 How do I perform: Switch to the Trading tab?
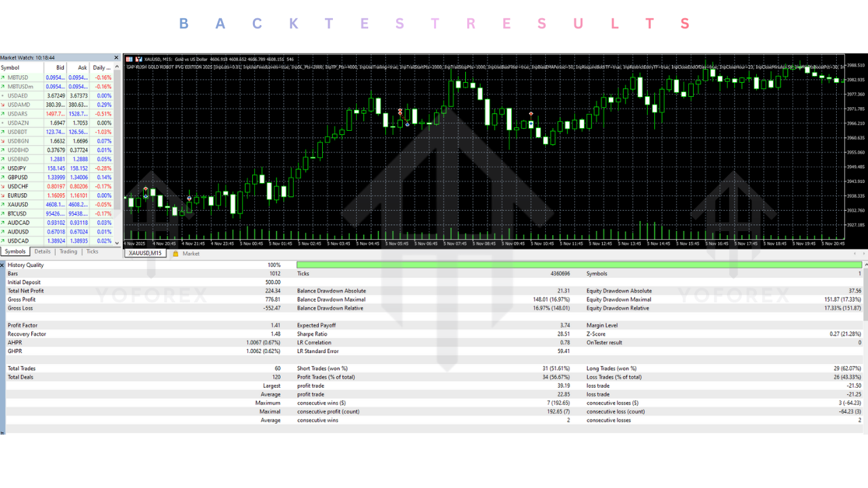tap(68, 251)
